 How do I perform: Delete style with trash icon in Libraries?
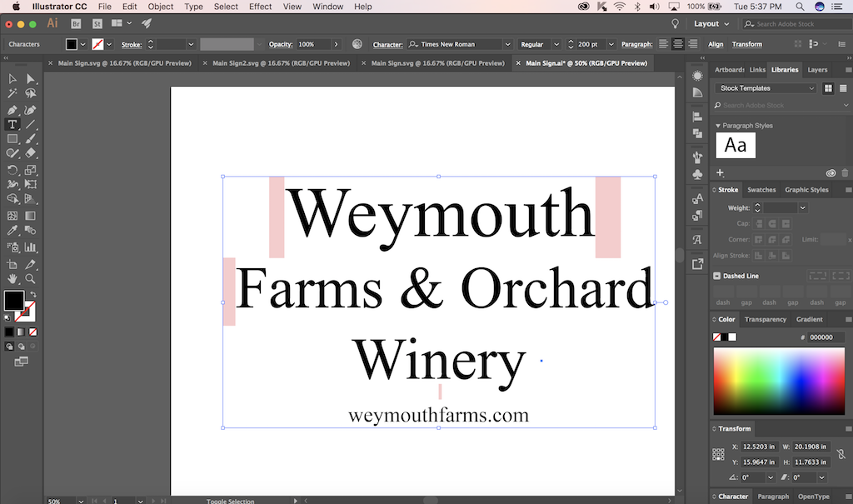(845, 173)
